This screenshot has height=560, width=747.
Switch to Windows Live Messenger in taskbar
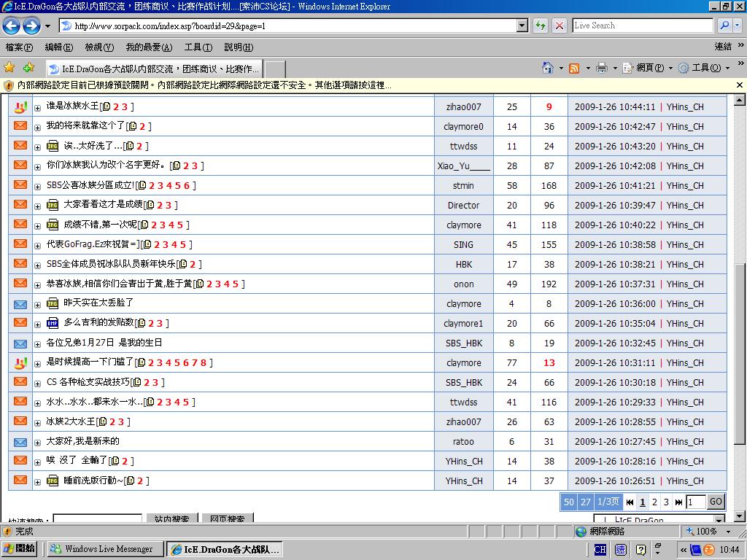click(106, 549)
